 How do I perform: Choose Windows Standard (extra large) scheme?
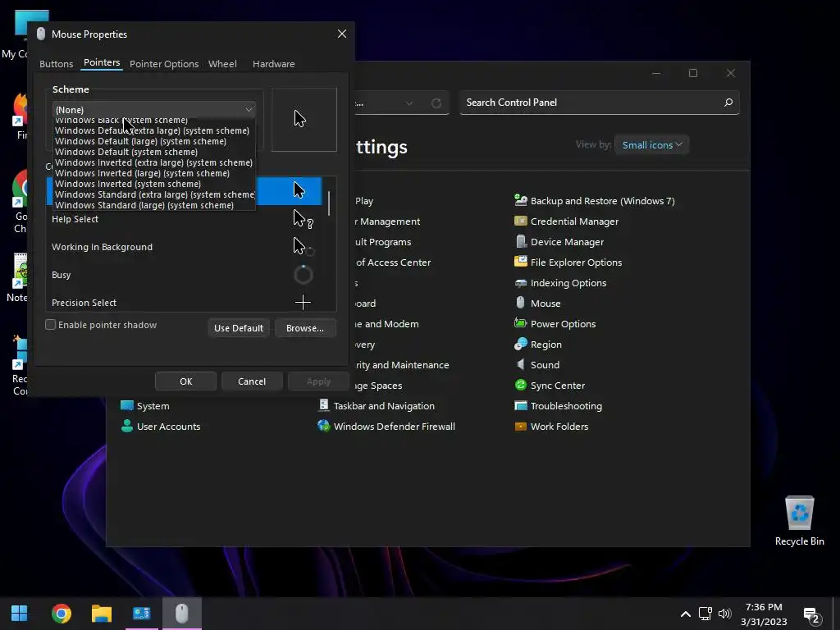pos(155,194)
